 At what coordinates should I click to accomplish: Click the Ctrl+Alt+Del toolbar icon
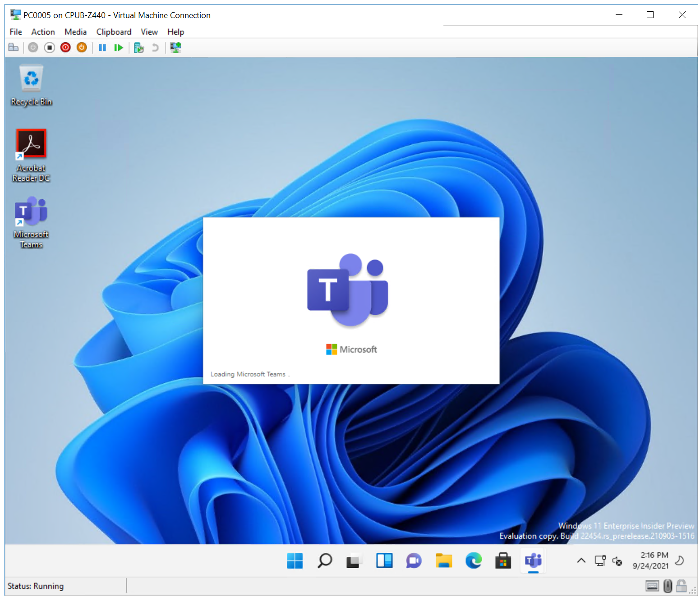[14, 47]
